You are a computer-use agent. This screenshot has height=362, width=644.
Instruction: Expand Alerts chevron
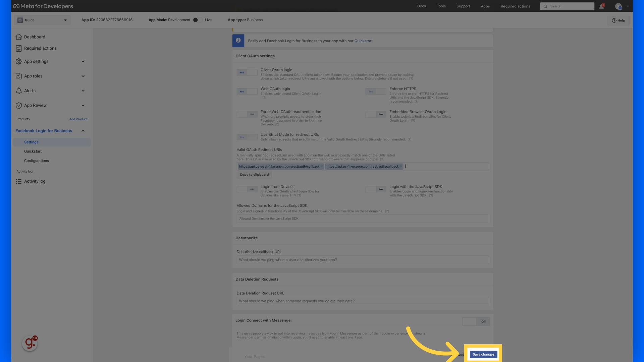(83, 91)
